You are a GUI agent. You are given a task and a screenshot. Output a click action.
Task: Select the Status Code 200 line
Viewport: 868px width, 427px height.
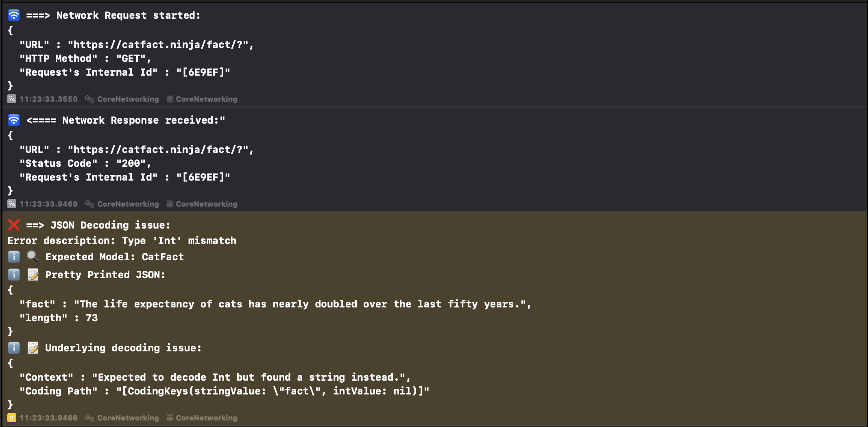point(85,163)
